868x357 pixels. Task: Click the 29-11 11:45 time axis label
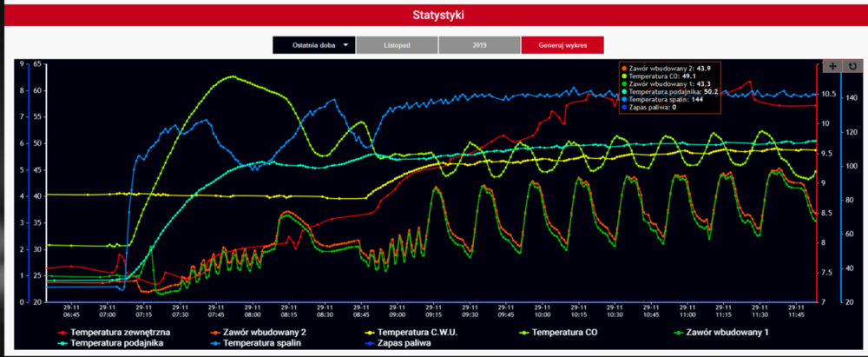tap(795, 311)
